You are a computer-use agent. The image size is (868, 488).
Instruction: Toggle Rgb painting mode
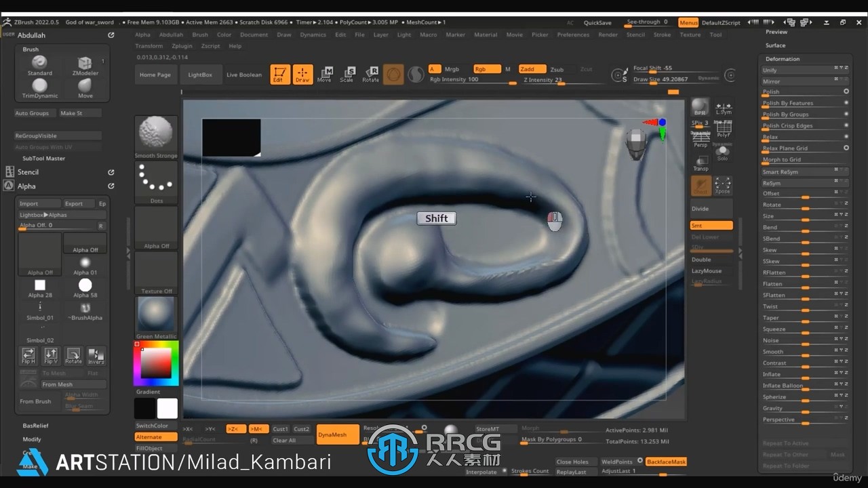[x=486, y=69]
